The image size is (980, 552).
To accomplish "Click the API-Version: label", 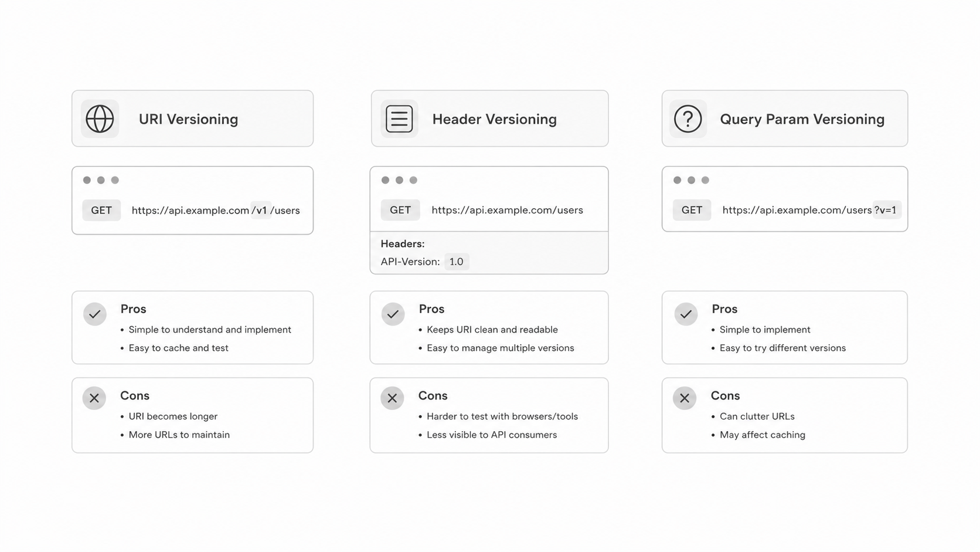I will [x=410, y=262].
